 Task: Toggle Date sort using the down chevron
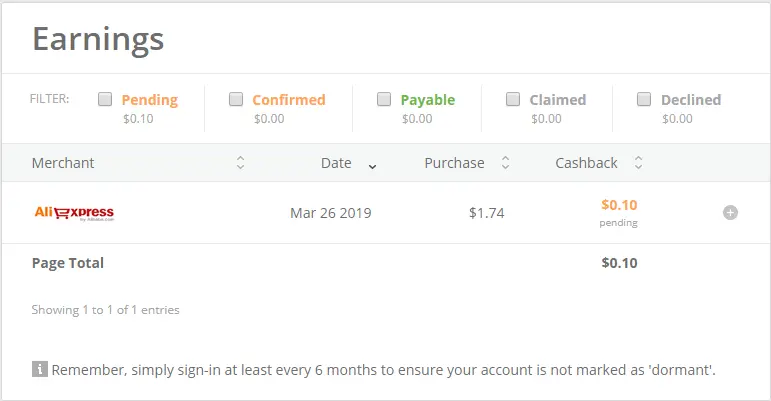tap(372, 167)
